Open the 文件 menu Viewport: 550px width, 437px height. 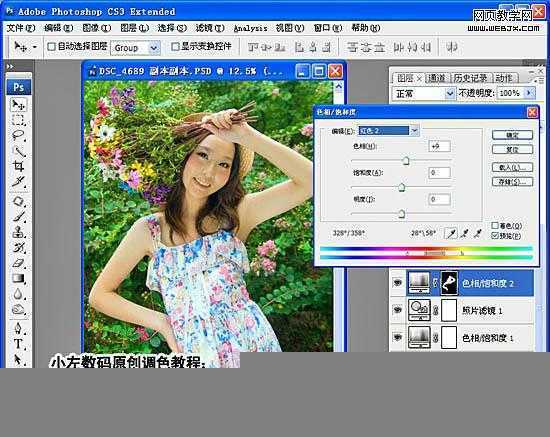pos(21,28)
